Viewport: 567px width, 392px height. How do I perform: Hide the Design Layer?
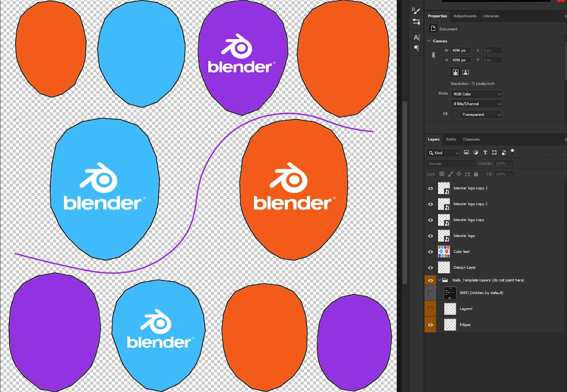(430, 268)
